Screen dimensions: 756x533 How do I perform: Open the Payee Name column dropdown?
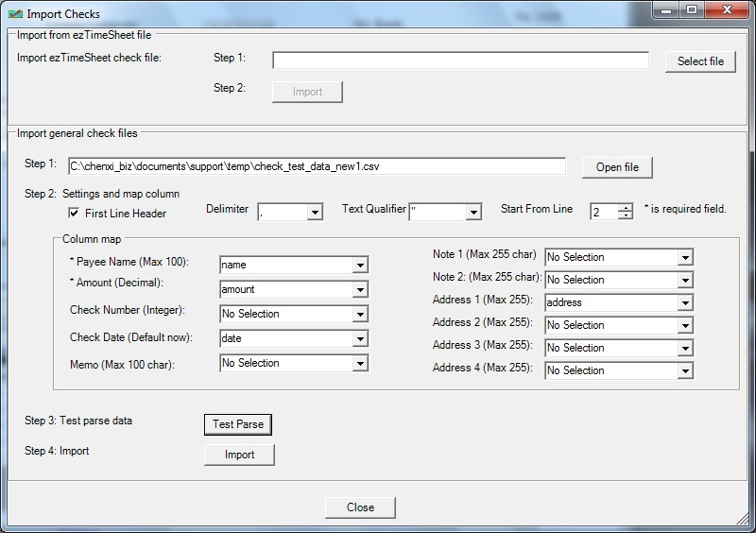pyautogui.click(x=359, y=266)
